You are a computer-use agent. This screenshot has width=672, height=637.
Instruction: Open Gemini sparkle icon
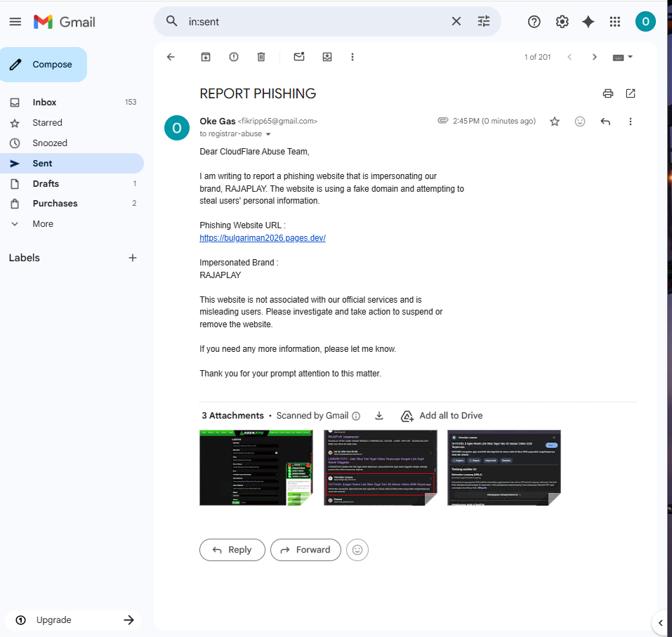pyautogui.click(x=588, y=22)
